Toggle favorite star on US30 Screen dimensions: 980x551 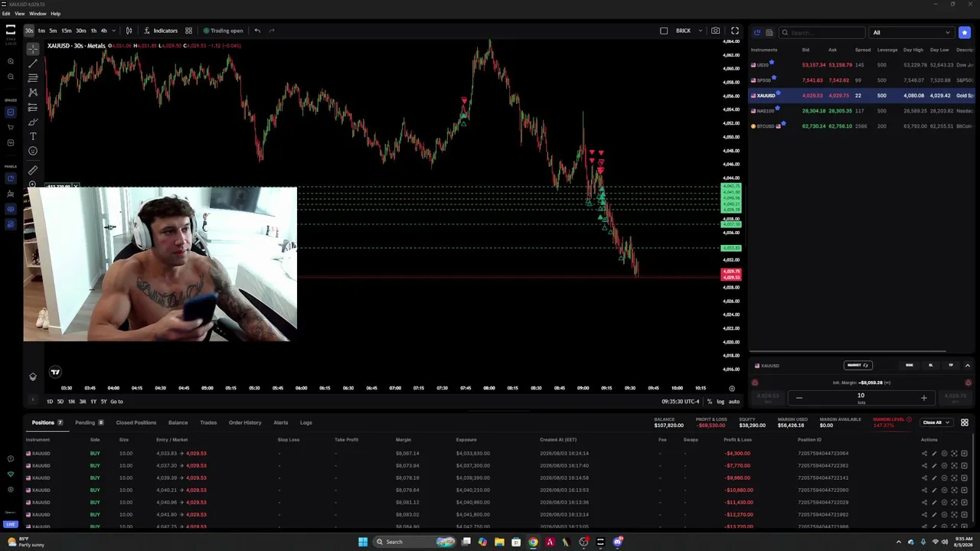coord(772,63)
